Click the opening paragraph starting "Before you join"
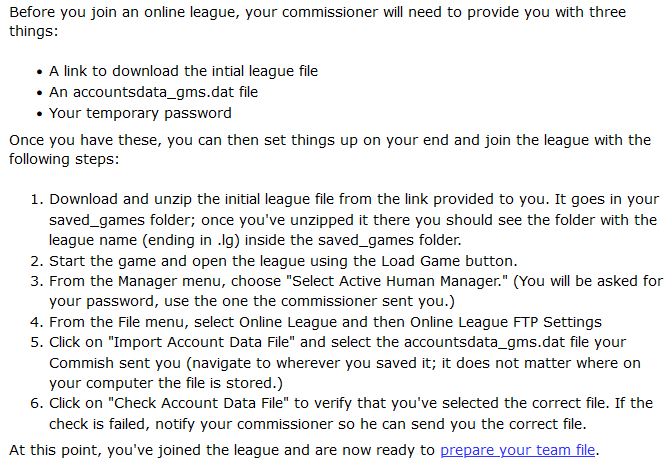 click(x=317, y=21)
